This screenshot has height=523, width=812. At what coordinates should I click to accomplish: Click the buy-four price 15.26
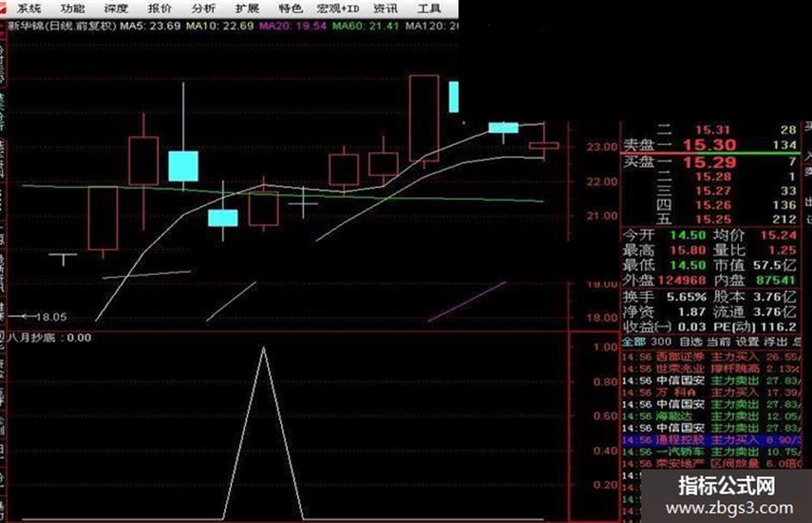tap(713, 205)
